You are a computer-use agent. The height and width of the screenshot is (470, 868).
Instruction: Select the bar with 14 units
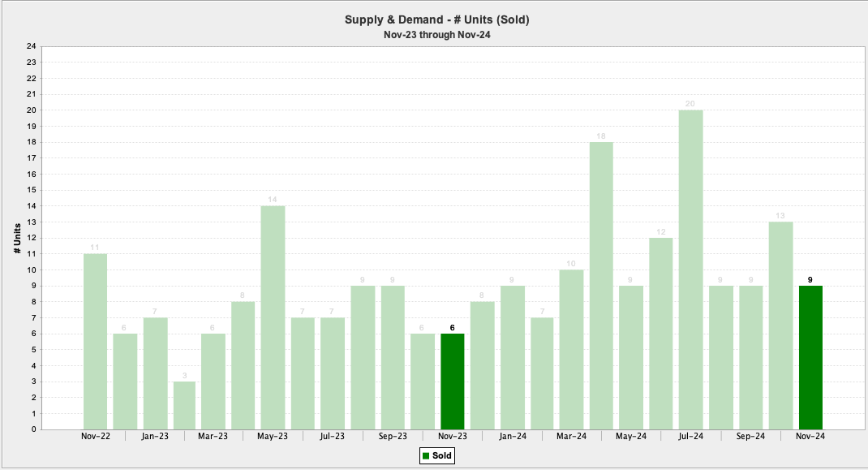pos(273,317)
